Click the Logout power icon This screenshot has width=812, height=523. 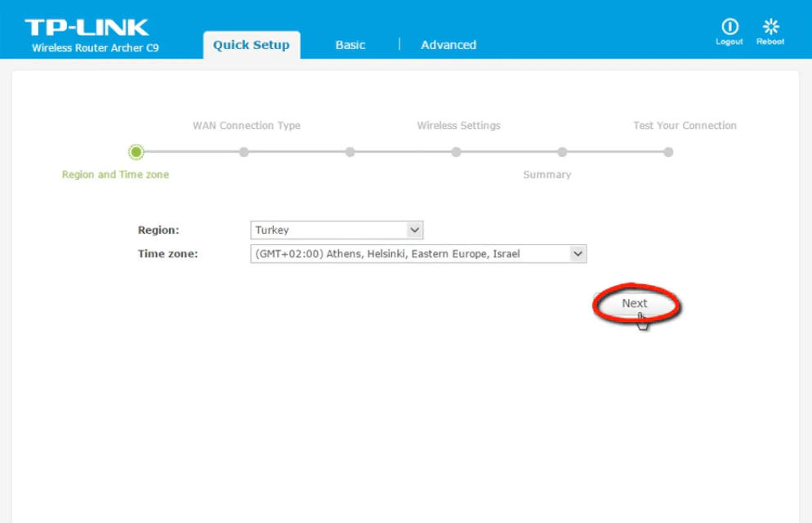[x=729, y=27]
